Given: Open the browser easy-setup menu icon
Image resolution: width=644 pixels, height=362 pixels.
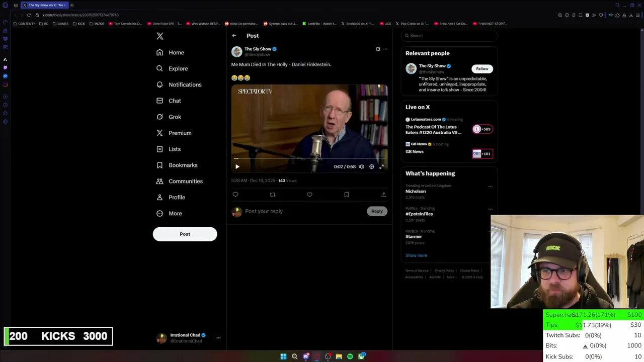Looking at the screenshot, I should tap(637, 15).
